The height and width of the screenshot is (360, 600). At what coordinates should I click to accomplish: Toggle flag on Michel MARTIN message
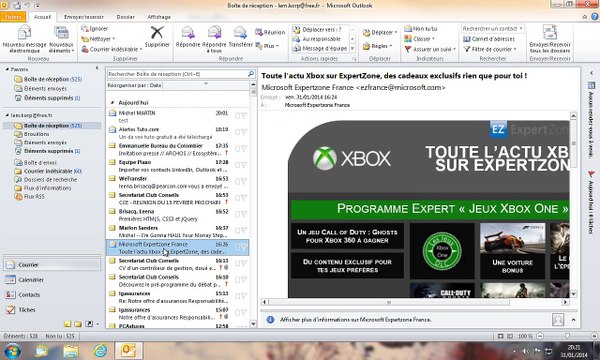tap(244, 116)
